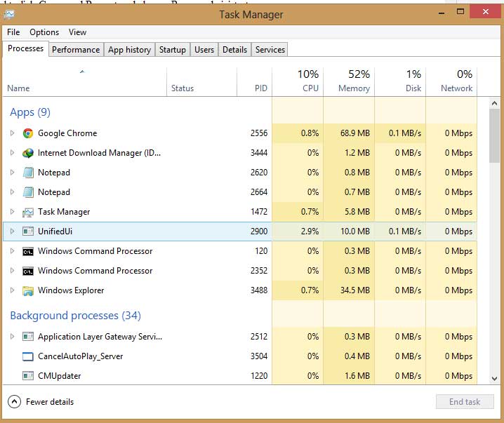504x423 pixels.
Task: Switch to the Performance tab
Action: 76,50
